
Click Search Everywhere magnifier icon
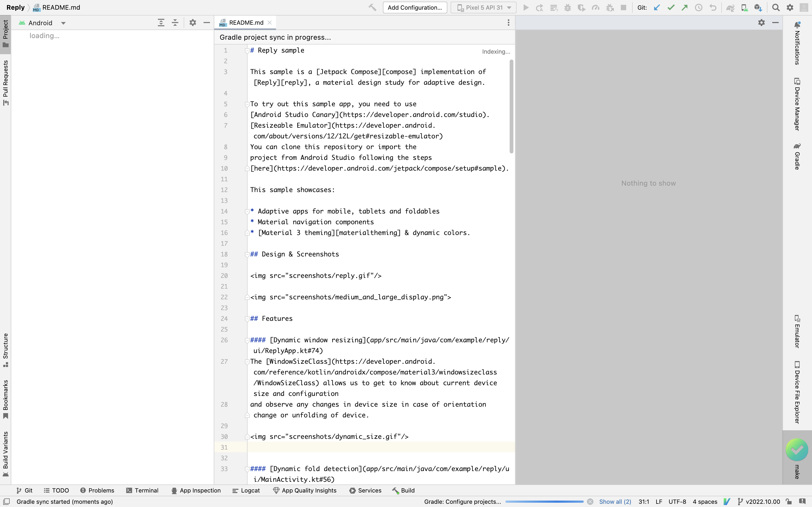(776, 8)
